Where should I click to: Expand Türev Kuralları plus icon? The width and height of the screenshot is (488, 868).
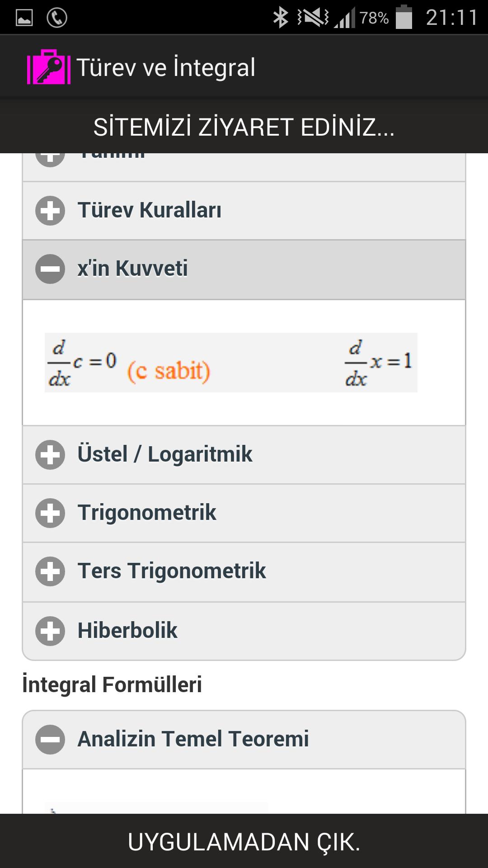tap(50, 211)
